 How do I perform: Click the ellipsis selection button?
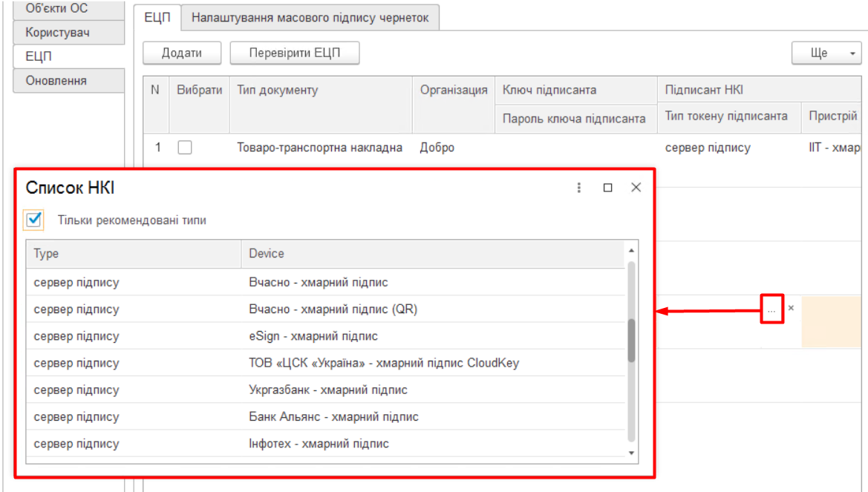point(771,309)
